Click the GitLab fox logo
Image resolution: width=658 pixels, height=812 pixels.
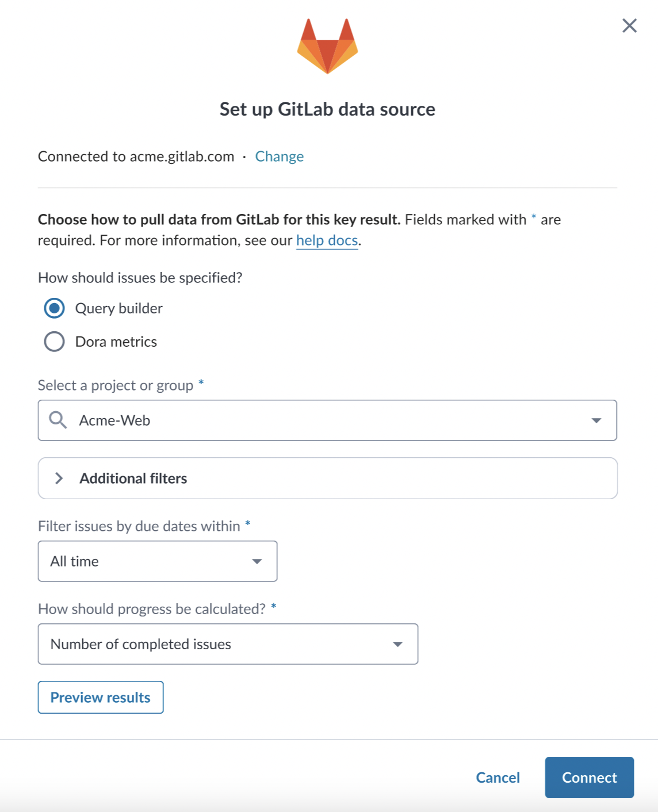pyautogui.click(x=327, y=46)
